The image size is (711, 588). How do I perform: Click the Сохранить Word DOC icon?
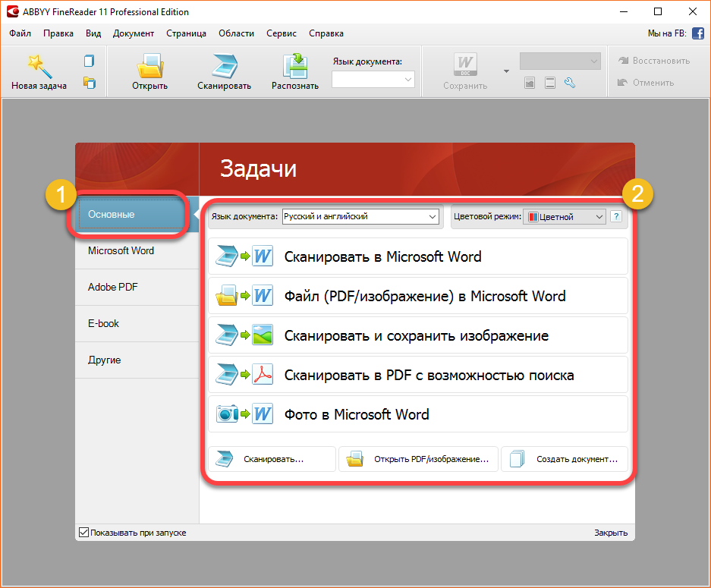[465, 64]
